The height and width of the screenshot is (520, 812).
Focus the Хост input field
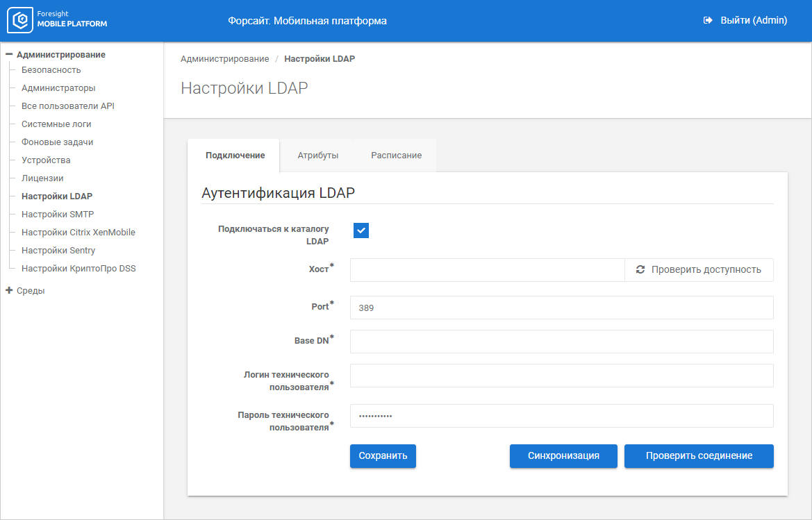pyautogui.click(x=487, y=270)
